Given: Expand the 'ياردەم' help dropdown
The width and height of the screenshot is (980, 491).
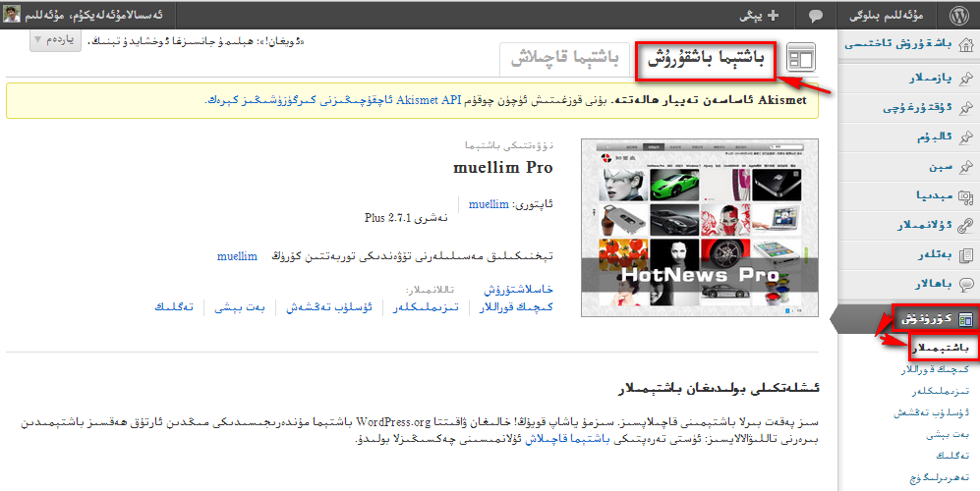Looking at the screenshot, I should pos(55,40).
